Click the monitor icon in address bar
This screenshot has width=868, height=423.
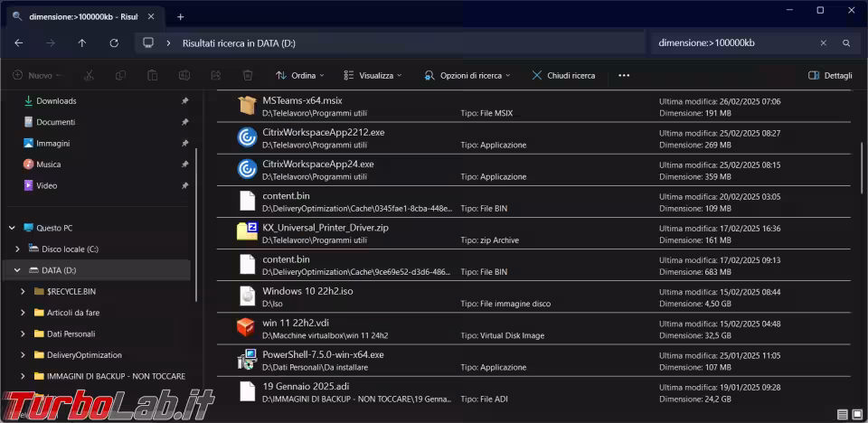point(147,42)
